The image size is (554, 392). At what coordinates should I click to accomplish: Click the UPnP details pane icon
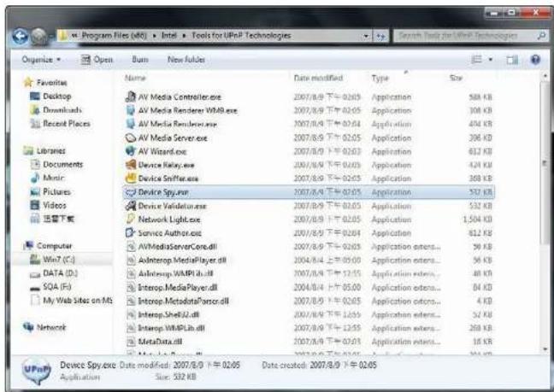(37, 372)
